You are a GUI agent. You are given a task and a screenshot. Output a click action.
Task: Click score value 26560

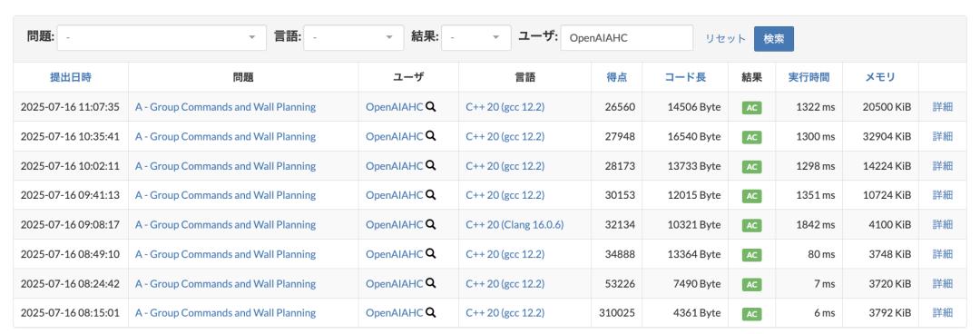pyautogui.click(x=620, y=107)
